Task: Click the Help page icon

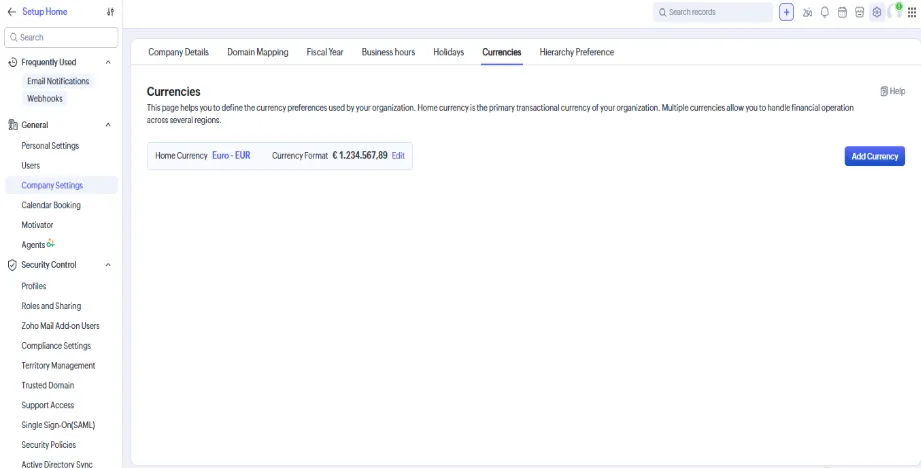Action: point(884,91)
